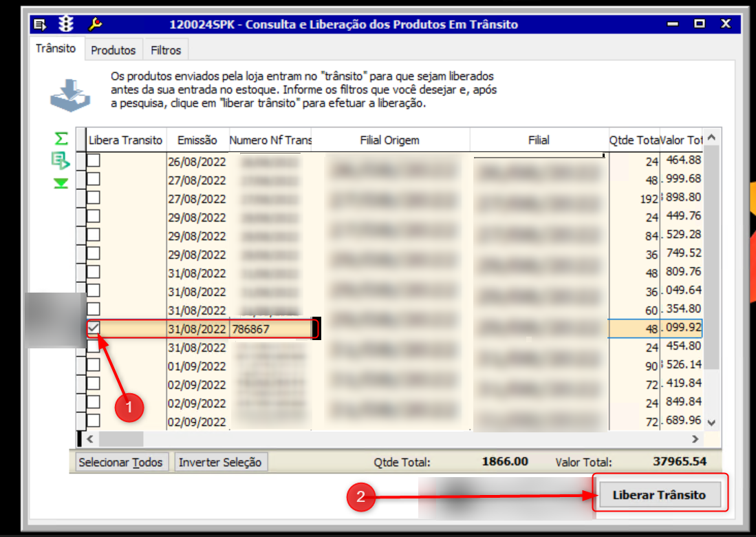Check box in row with value 809.76

point(94,272)
